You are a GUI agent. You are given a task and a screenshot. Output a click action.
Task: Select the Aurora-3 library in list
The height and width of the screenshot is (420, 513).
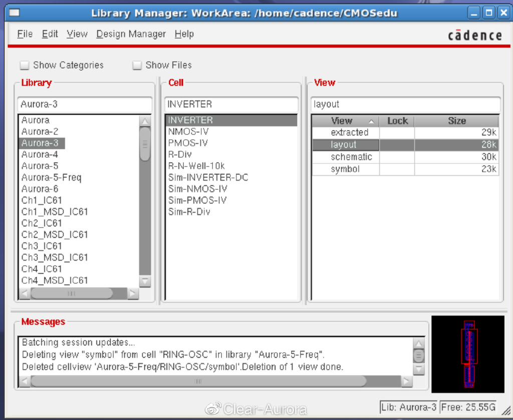point(42,143)
